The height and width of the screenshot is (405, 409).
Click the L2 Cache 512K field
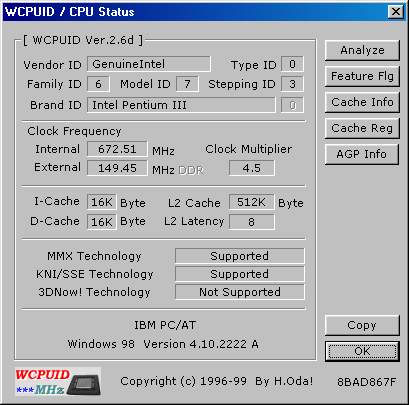coord(252,202)
